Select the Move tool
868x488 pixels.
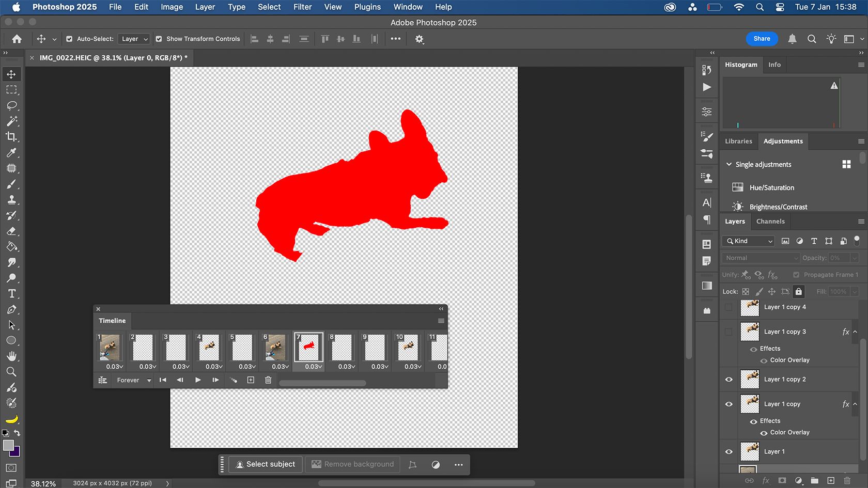pyautogui.click(x=11, y=74)
